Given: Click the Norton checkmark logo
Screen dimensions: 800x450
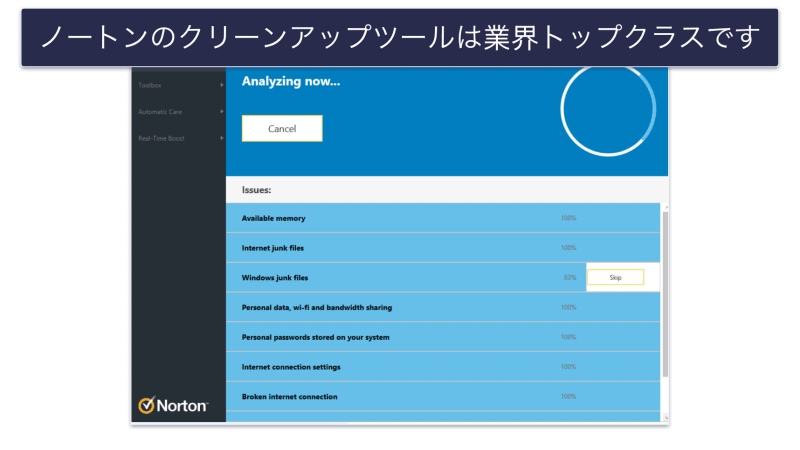Looking at the screenshot, I should (x=146, y=405).
